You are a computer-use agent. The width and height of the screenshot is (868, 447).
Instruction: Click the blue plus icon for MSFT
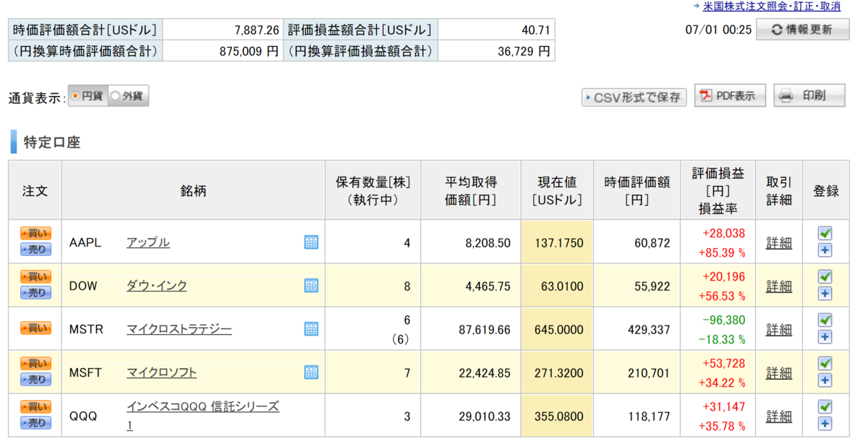[825, 380]
